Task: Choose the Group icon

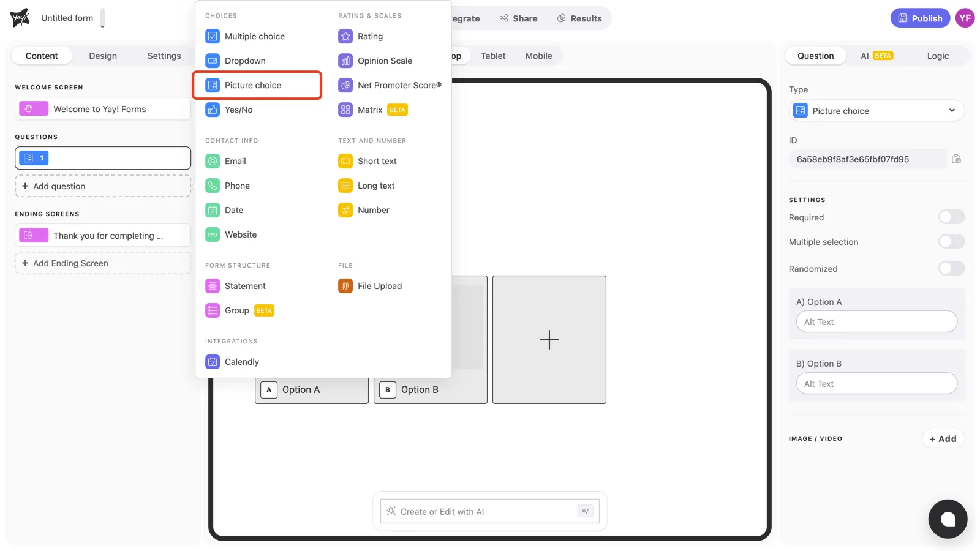Action: coord(213,310)
